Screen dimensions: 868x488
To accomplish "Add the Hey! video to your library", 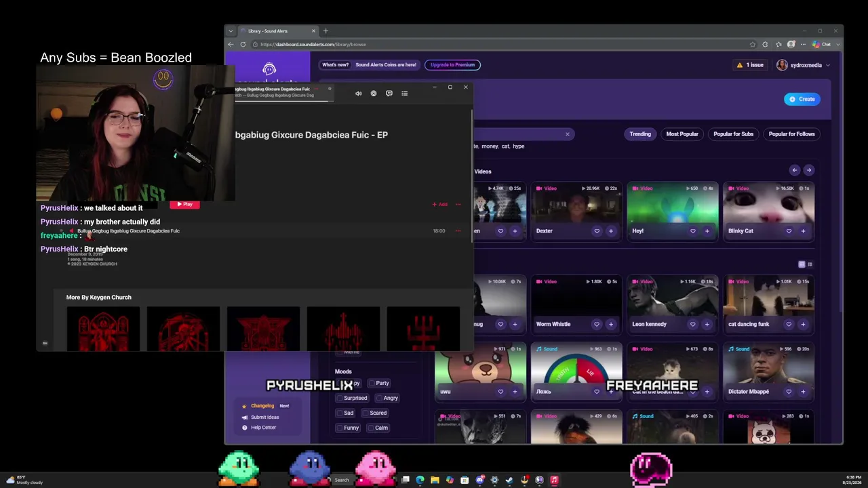I will coord(707,231).
